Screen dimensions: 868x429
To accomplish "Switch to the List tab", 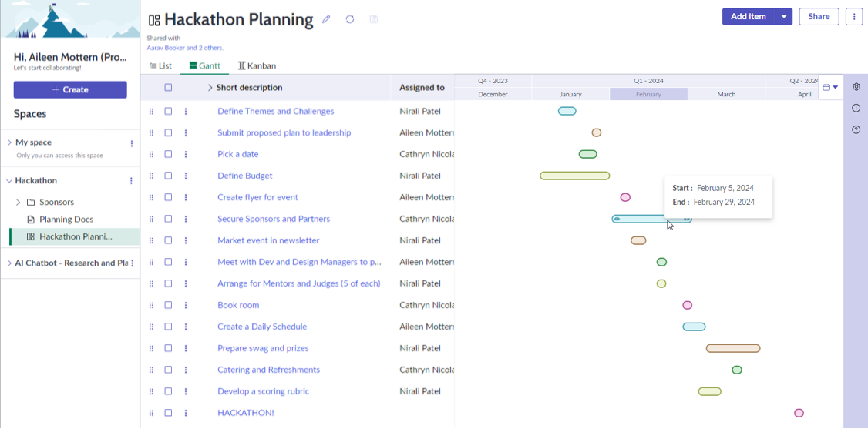I will (x=160, y=65).
